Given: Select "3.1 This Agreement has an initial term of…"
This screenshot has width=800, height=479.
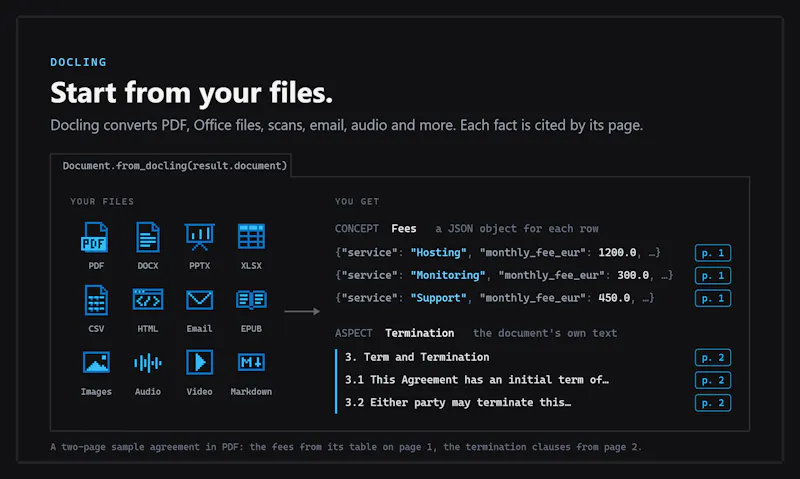Looking at the screenshot, I should tap(477, 380).
